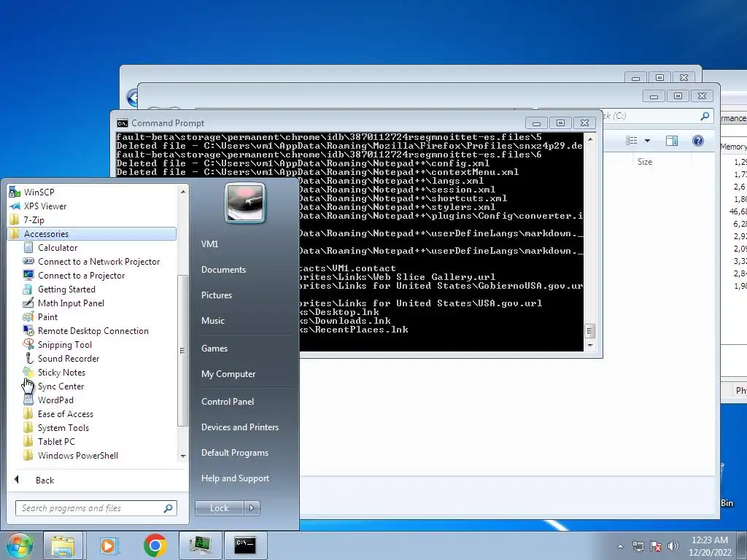Screen dimensions: 747x560
Task: Open Devices and Printers
Action: [x=239, y=427]
